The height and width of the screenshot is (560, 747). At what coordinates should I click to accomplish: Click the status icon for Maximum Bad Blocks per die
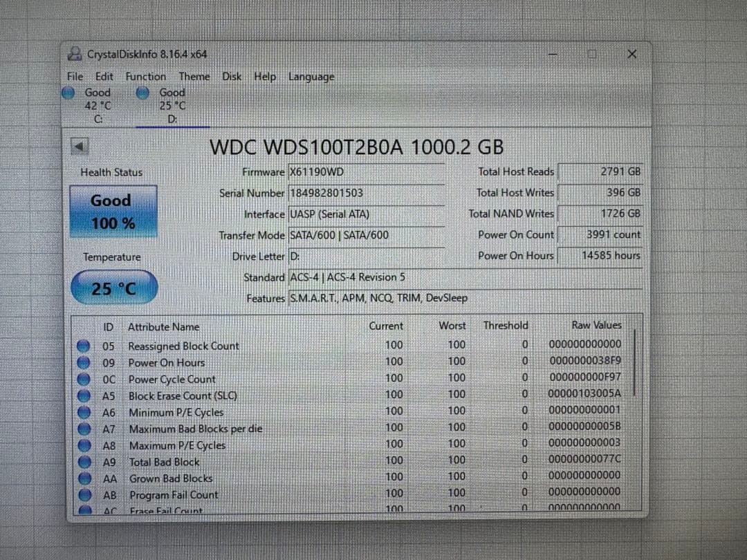[x=84, y=429]
